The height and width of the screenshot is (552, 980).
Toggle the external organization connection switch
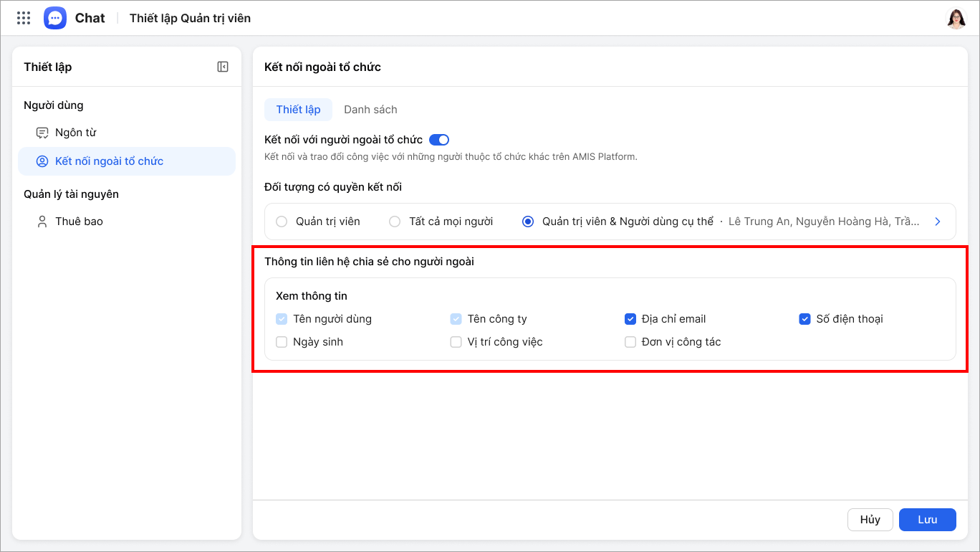(x=438, y=140)
